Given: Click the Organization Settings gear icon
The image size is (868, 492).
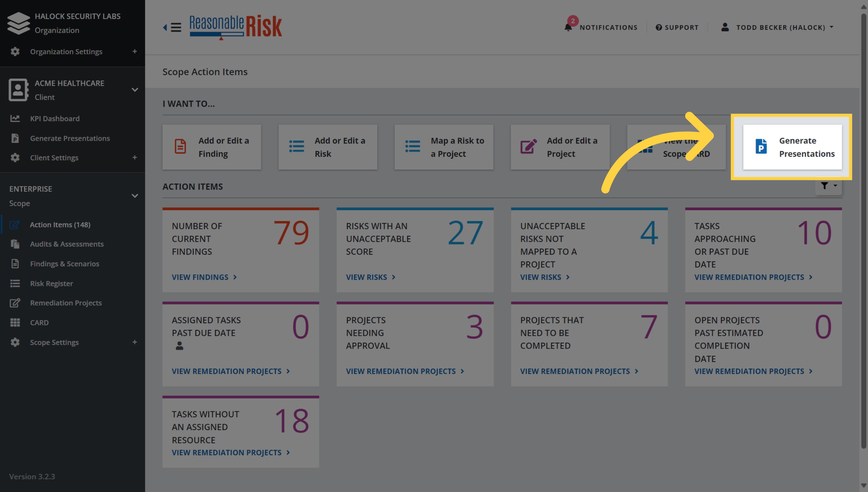Looking at the screenshot, I should pos(15,51).
